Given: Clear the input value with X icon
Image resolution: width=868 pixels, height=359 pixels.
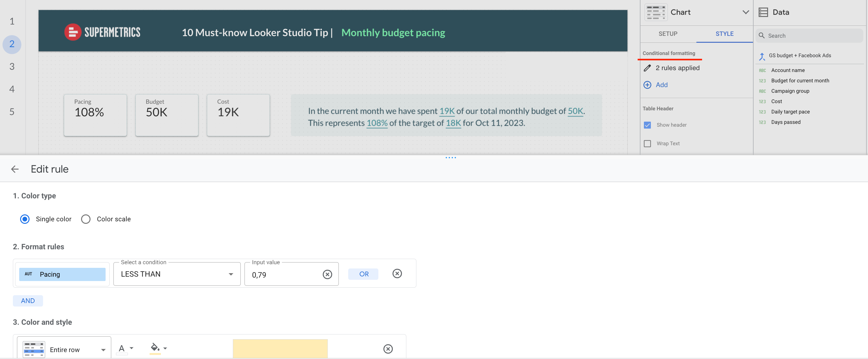Looking at the screenshot, I should 327,274.
